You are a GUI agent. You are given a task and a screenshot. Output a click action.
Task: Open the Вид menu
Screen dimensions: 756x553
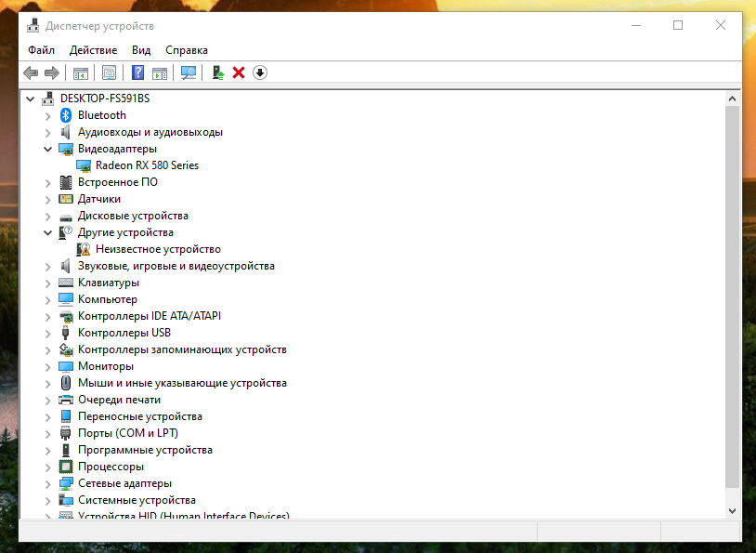pyautogui.click(x=141, y=50)
